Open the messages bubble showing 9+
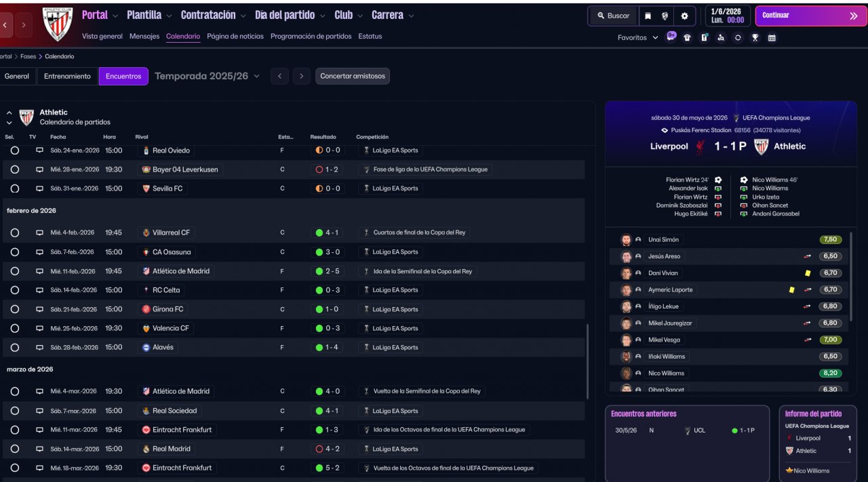 point(671,37)
